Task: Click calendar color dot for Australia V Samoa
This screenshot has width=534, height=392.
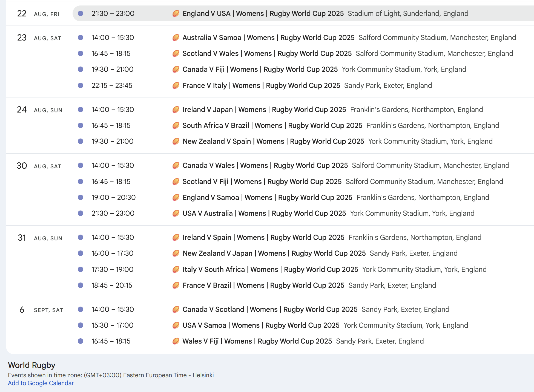Action: [x=81, y=38]
